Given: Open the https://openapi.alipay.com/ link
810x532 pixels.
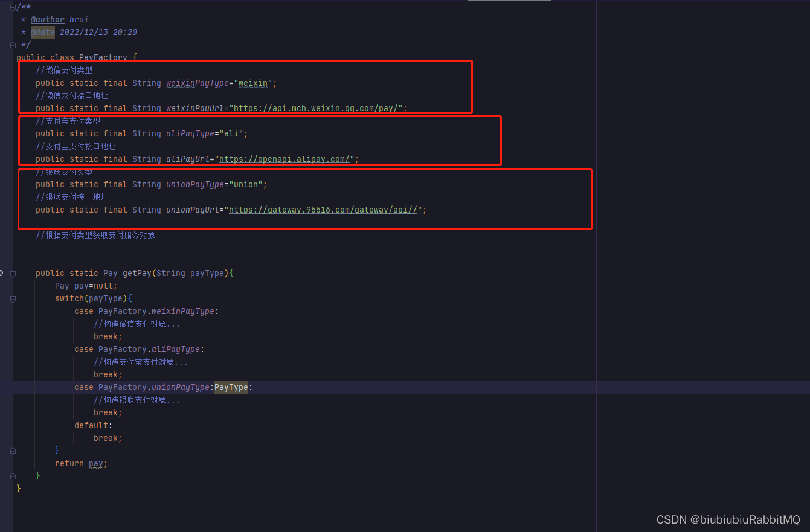Looking at the screenshot, I should (284, 159).
